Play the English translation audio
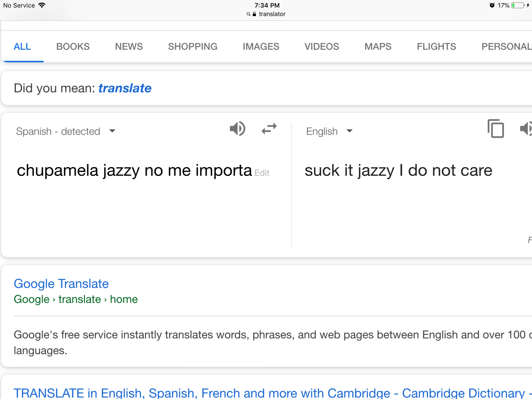The width and height of the screenshot is (532, 399). tap(526, 129)
